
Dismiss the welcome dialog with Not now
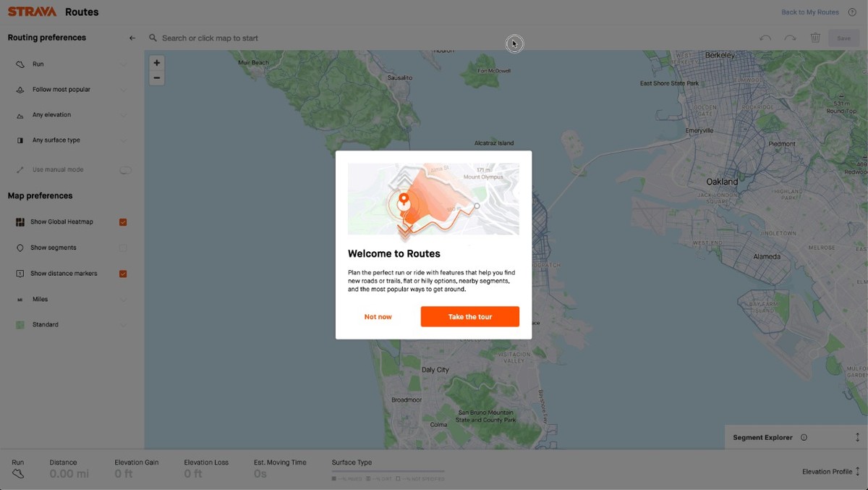coord(378,316)
